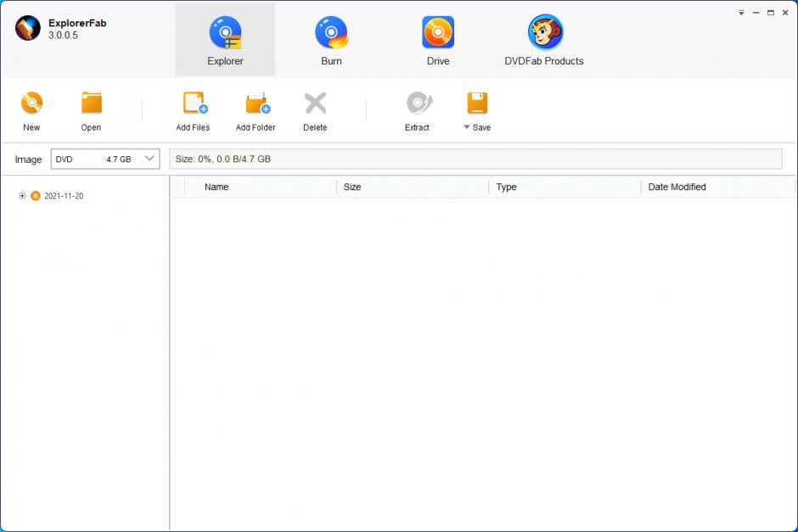Click the Extract disc icon

(x=419, y=103)
